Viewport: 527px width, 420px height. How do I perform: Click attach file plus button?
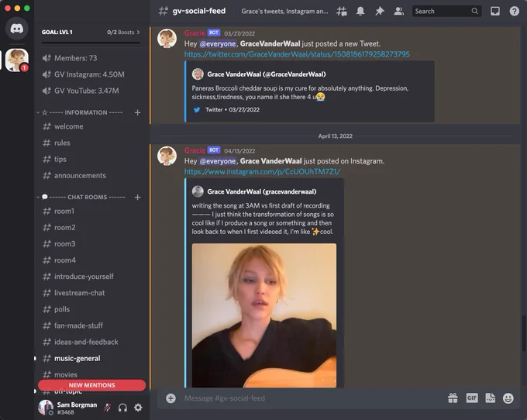pyautogui.click(x=170, y=398)
